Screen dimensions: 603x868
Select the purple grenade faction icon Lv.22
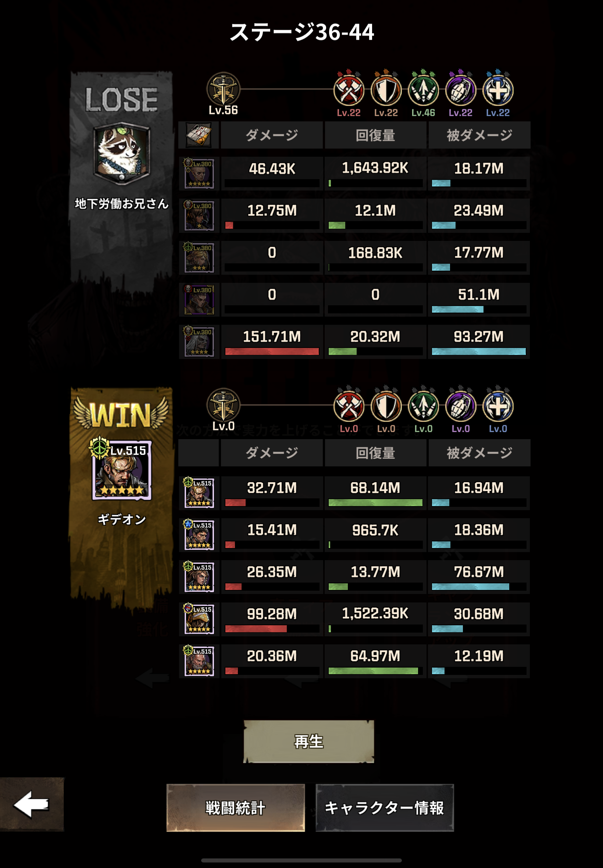pyautogui.click(x=461, y=91)
